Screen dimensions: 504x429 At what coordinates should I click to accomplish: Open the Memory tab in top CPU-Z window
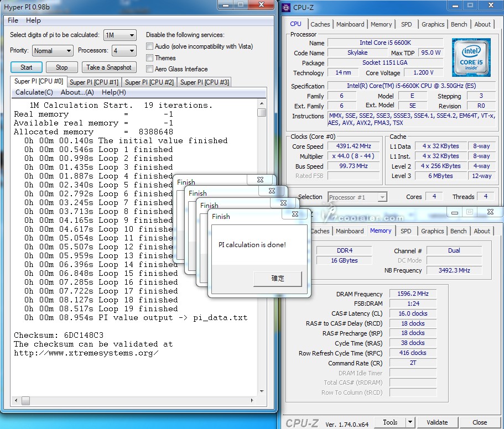click(381, 24)
